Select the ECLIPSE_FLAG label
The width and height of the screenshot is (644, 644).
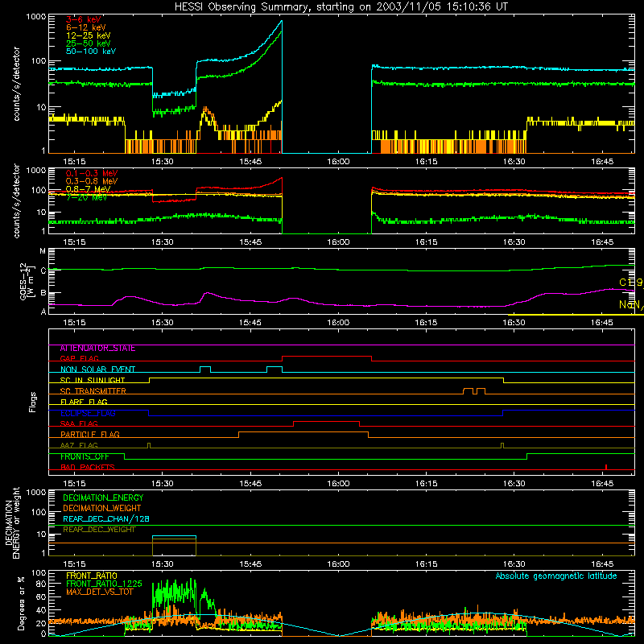(88, 413)
